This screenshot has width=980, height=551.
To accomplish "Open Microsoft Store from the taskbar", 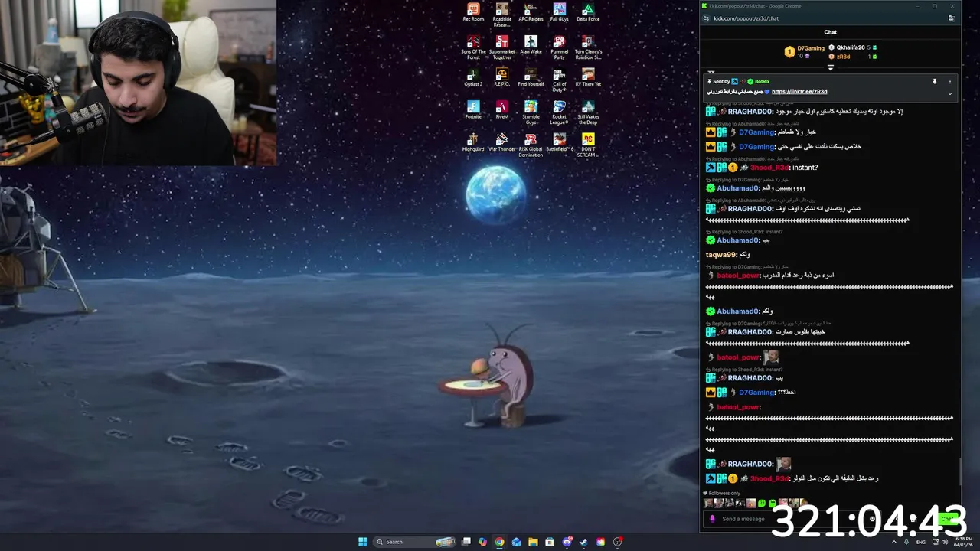I will tap(550, 542).
